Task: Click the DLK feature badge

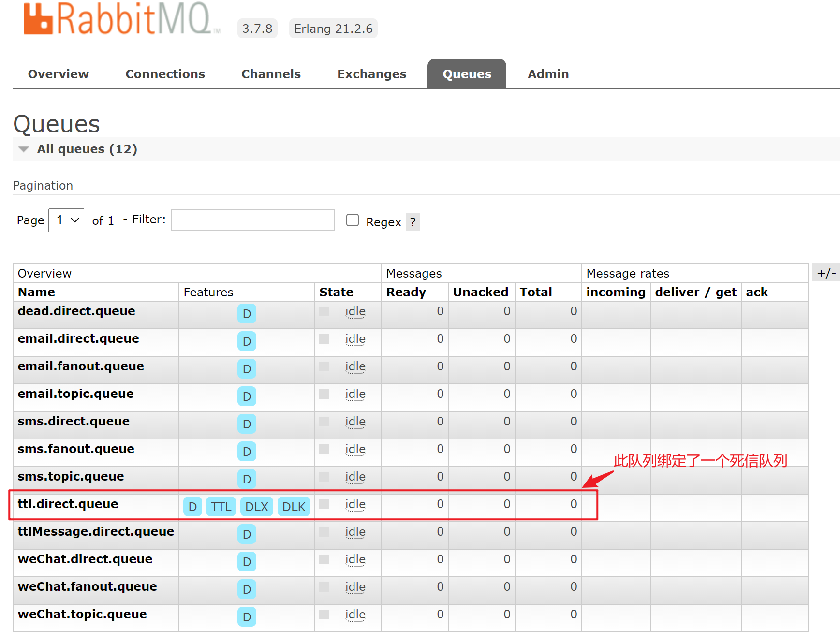Action: click(294, 507)
